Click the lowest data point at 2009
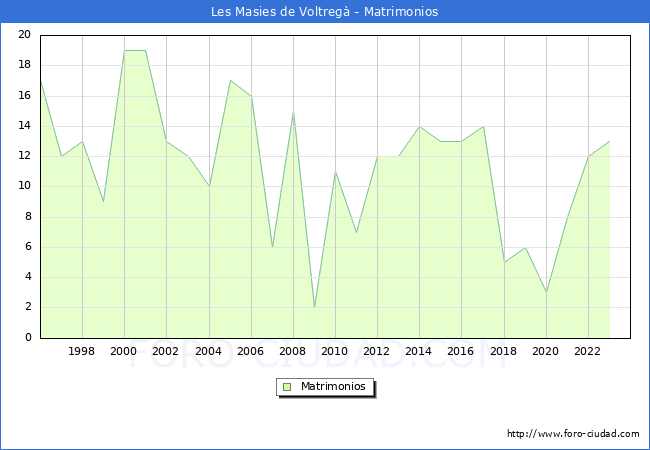Image resolution: width=650 pixels, height=450 pixels. [314, 307]
